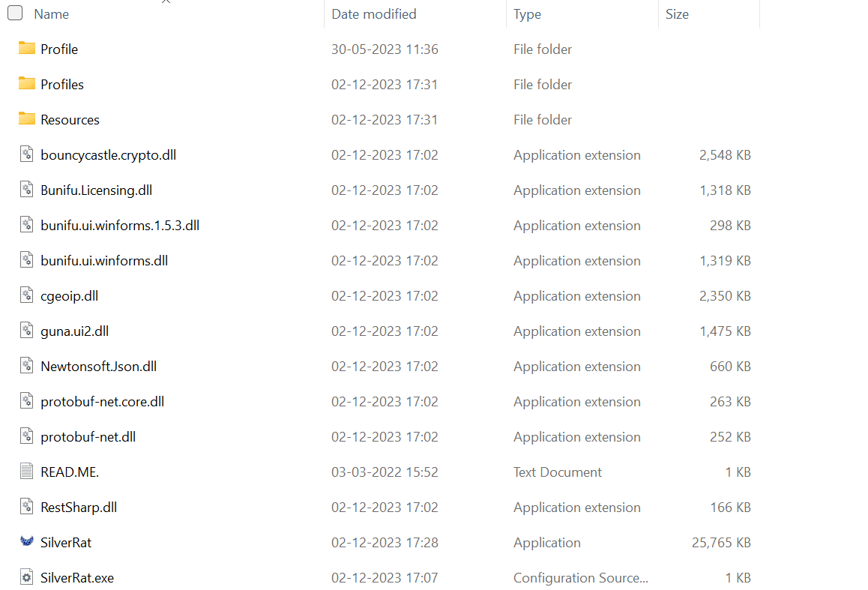
Task: Click the File folder type for Resources
Action: pyautogui.click(x=543, y=119)
